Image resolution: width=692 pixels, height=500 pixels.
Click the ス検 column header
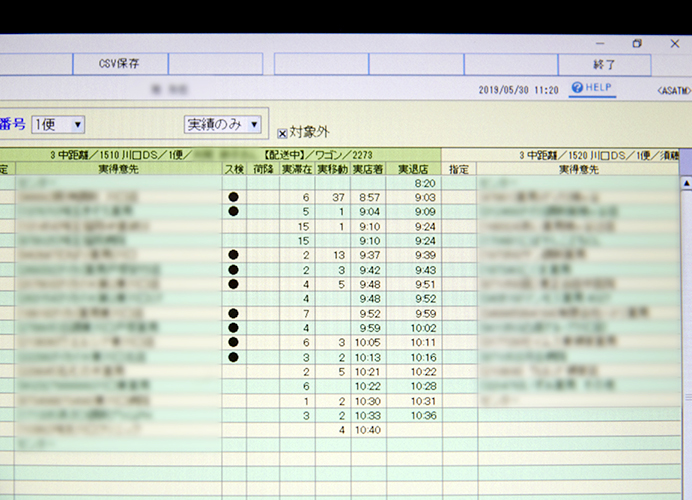click(x=234, y=170)
